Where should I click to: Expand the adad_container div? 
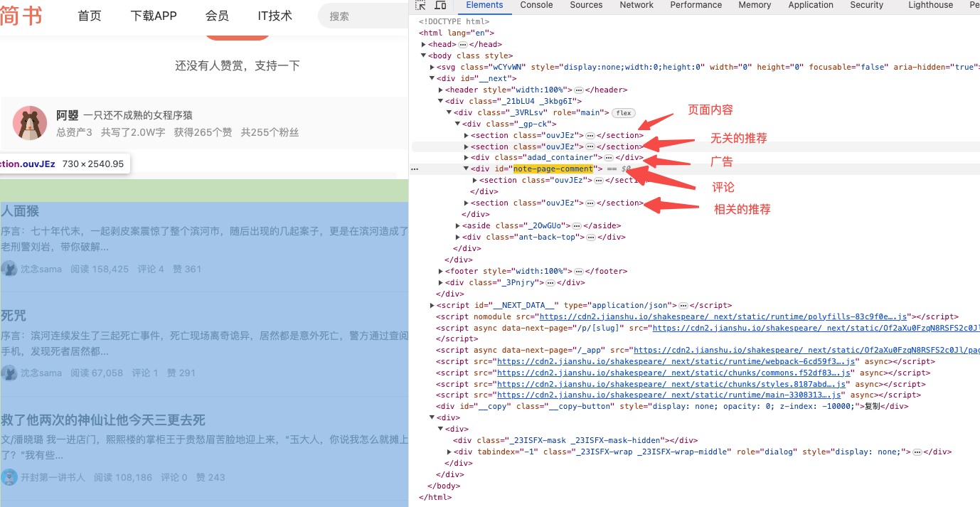[467, 158]
